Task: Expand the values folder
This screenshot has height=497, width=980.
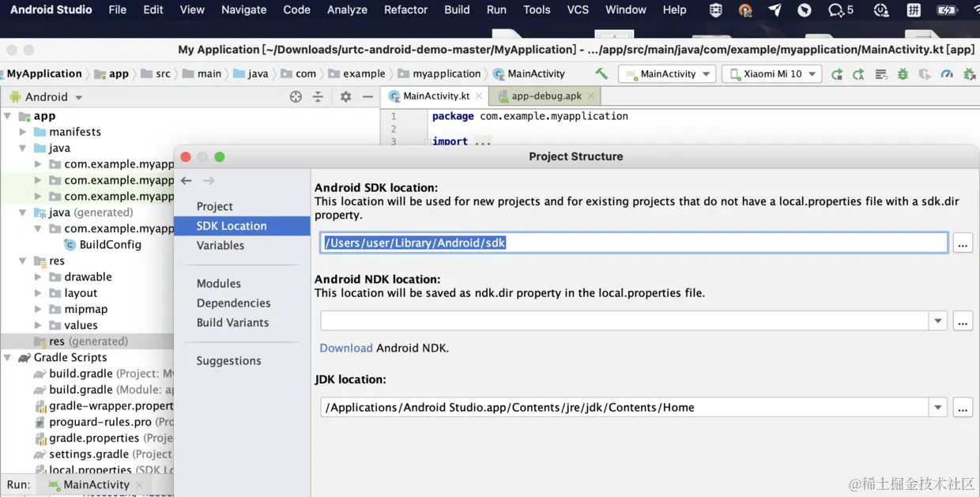Action: point(38,326)
